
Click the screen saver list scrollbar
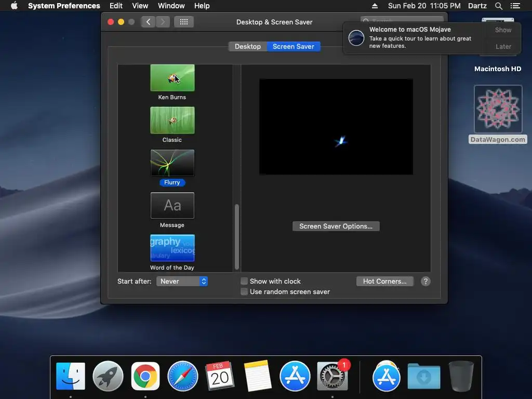coord(237,236)
